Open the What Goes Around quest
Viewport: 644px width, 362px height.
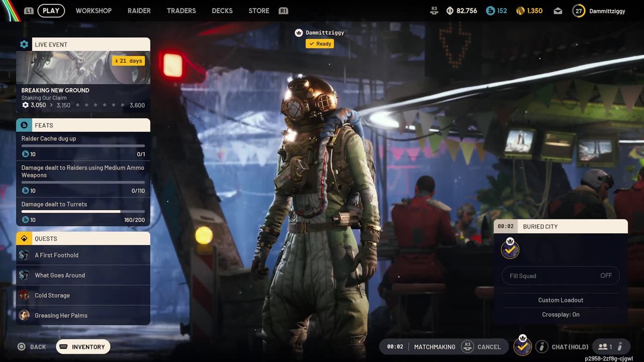tap(83, 275)
